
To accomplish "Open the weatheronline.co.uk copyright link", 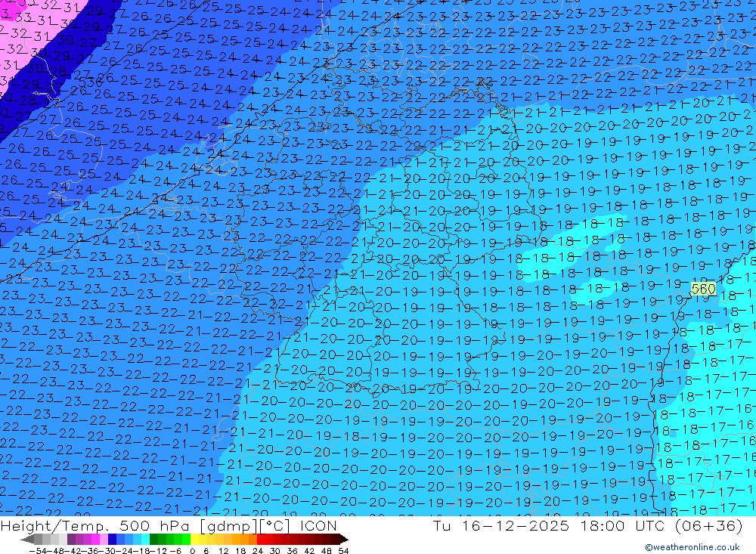I will [x=692, y=547].
